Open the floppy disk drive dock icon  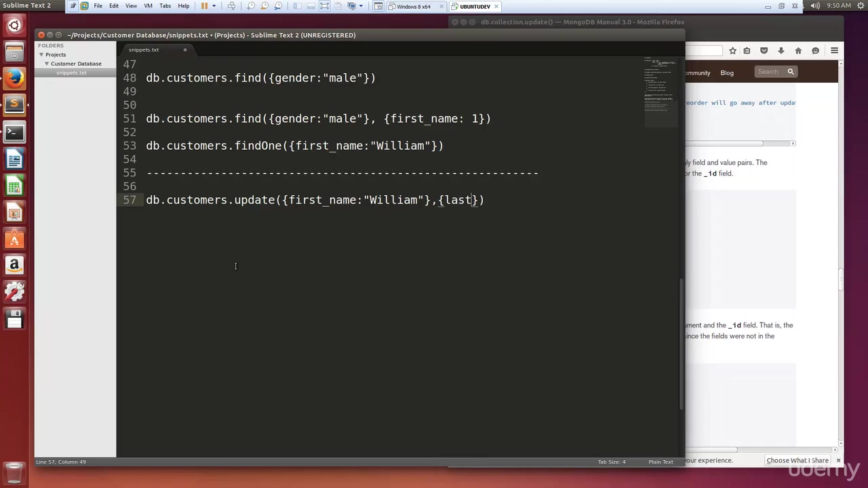pyautogui.click(x=14, y=319)
